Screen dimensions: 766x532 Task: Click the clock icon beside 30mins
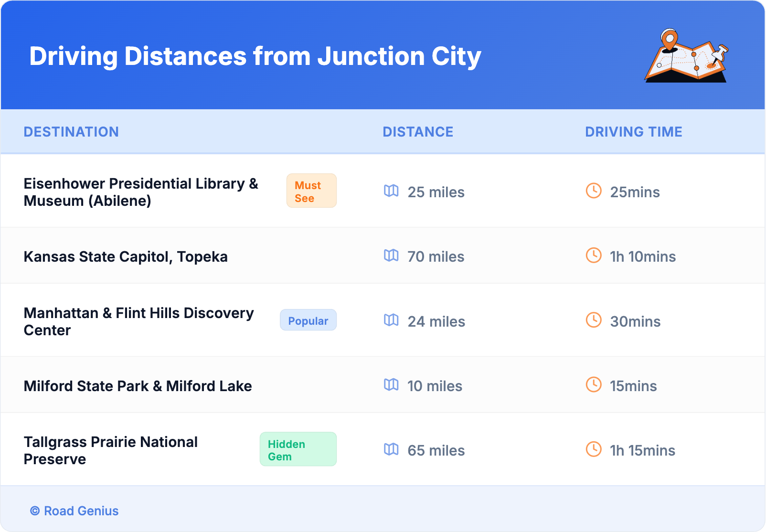pos(594,320)
